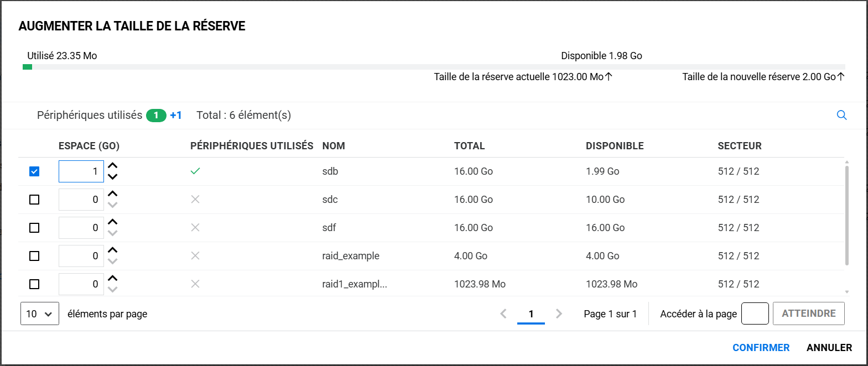Go to next page arrow

click(559, 313)
